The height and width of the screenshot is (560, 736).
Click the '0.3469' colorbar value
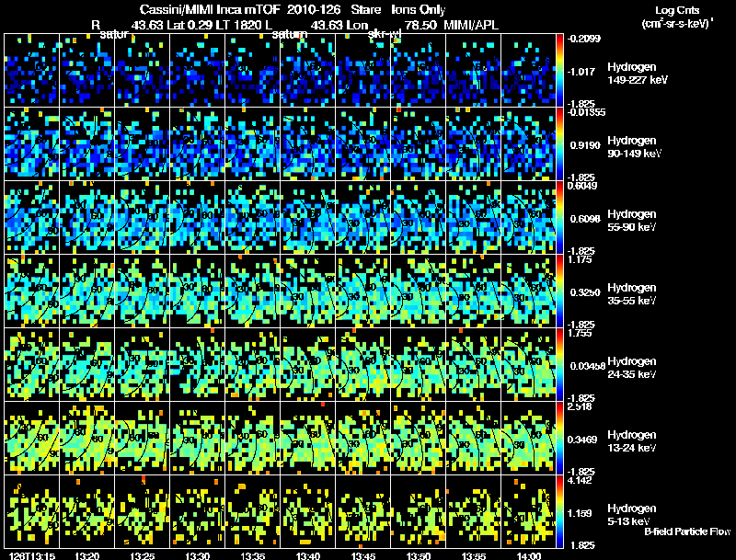(583, 440)
